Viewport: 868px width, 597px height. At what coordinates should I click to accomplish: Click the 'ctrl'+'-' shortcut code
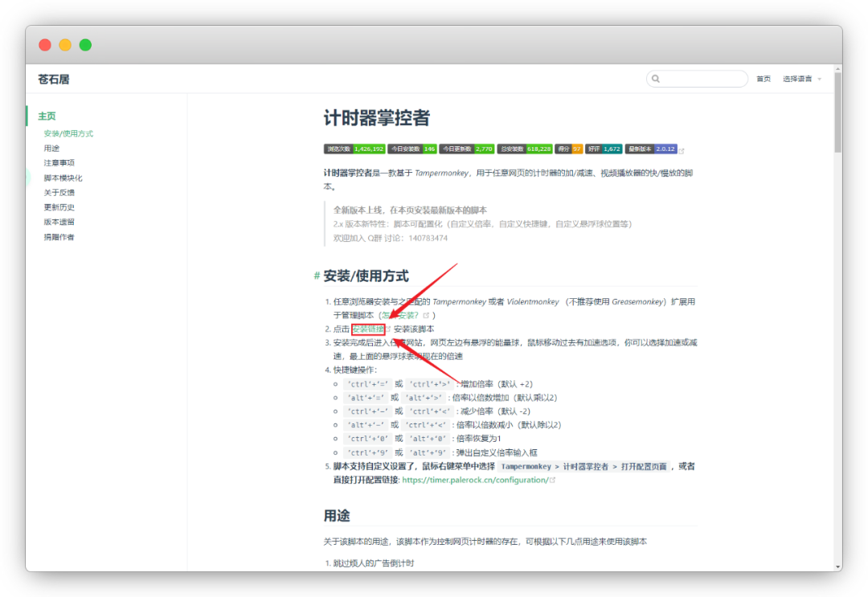click(367, 411)
